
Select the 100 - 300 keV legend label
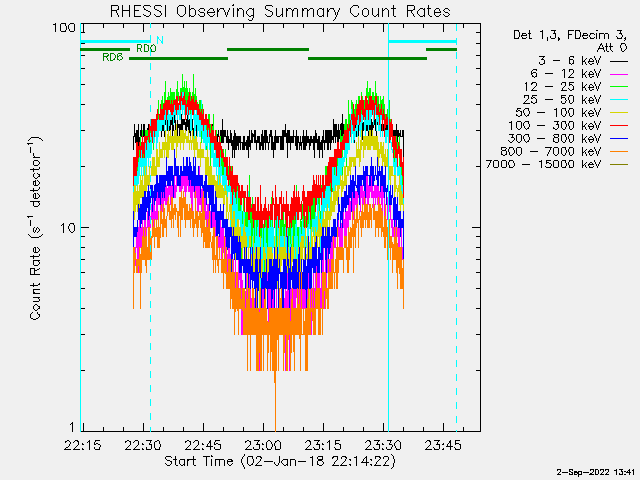[x=555, y=126]
